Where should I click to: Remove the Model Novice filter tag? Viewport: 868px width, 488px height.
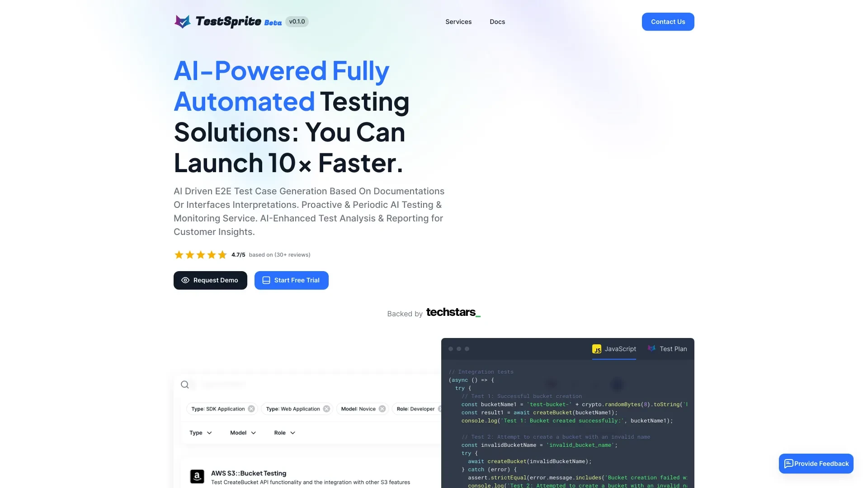point(382,409)
